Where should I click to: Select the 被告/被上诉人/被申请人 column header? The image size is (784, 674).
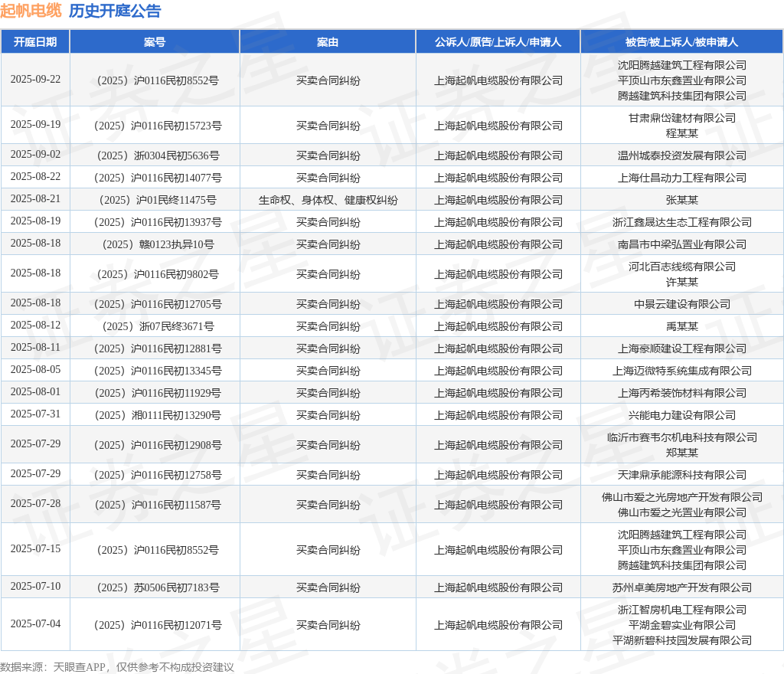681,42
